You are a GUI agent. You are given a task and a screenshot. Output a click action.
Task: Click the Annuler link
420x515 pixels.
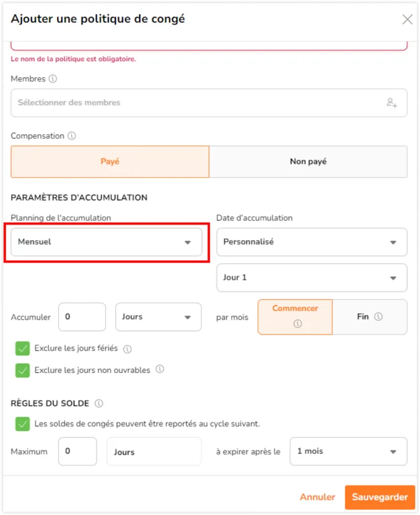pos(317,498)
